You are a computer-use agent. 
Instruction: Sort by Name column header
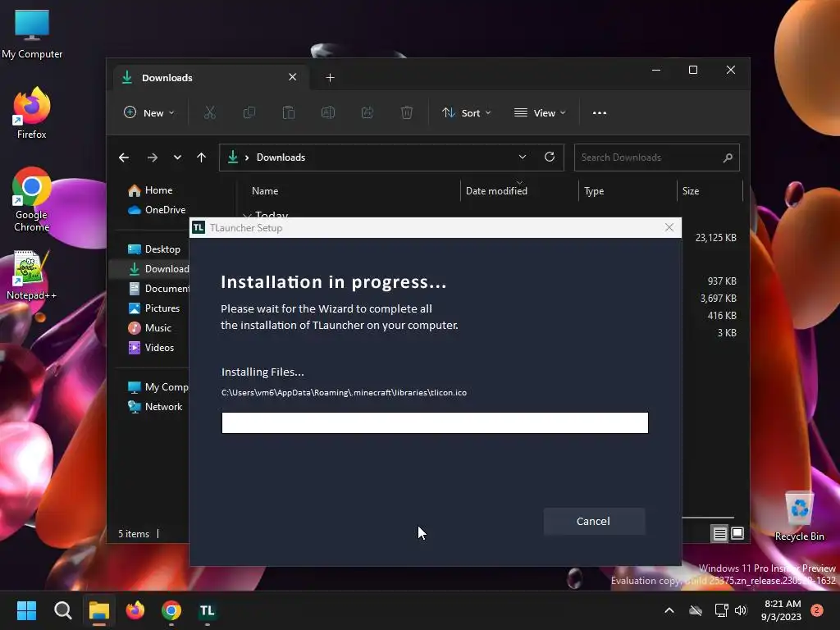pos(265,191)
